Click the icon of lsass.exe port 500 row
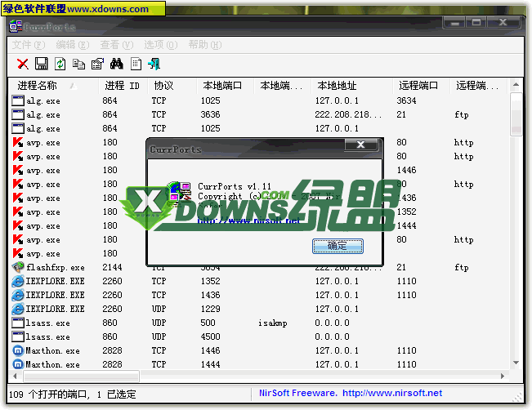The width and height of the screenshot is (532, 410). point(18,323)
